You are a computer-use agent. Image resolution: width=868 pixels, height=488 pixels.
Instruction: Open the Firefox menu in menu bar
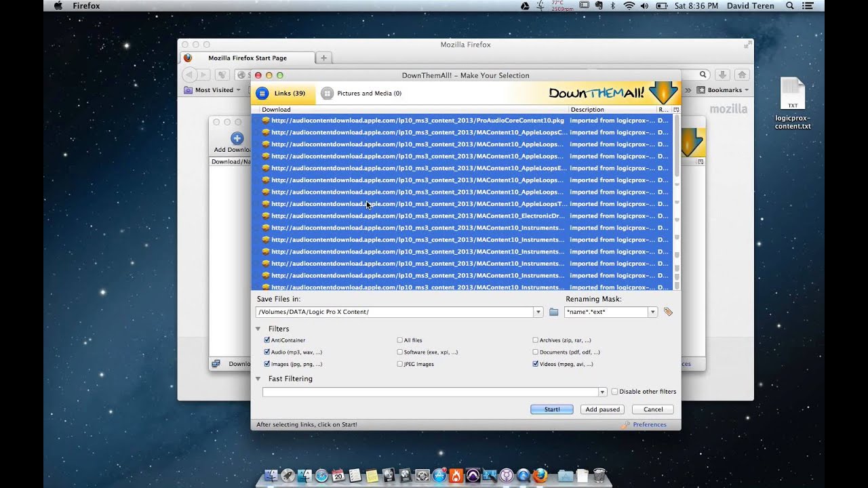86,5
